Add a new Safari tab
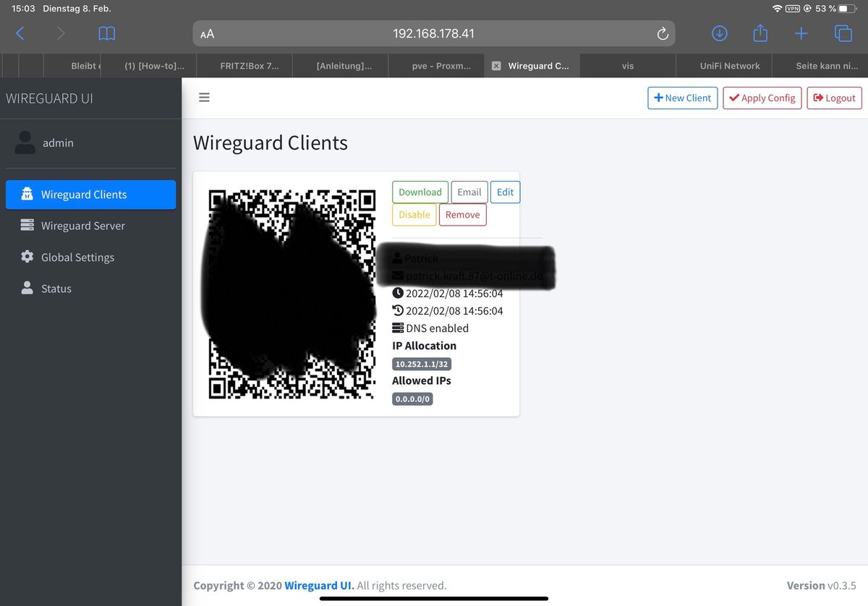Viewport: 868px width, 606px height. [x=801, y=33]
